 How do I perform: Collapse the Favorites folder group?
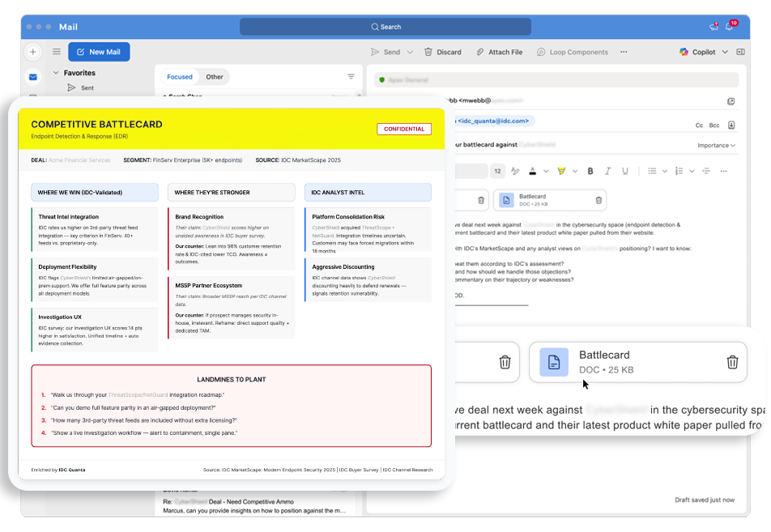(56, 73)
